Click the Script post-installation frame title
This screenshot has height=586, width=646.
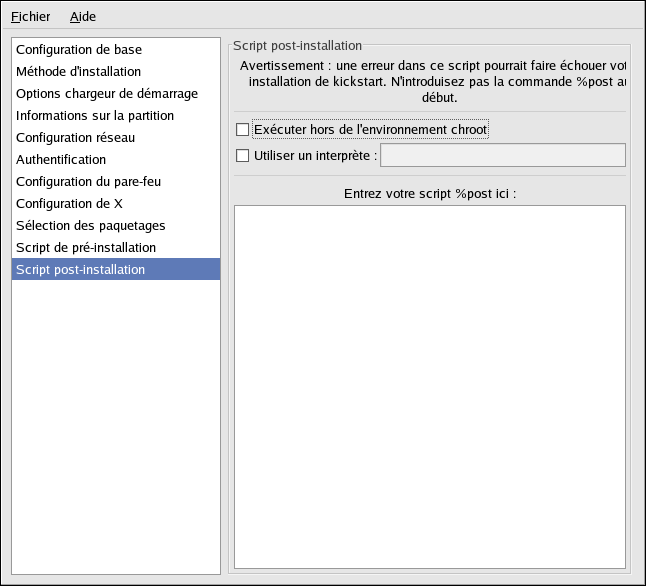(297, 45)
